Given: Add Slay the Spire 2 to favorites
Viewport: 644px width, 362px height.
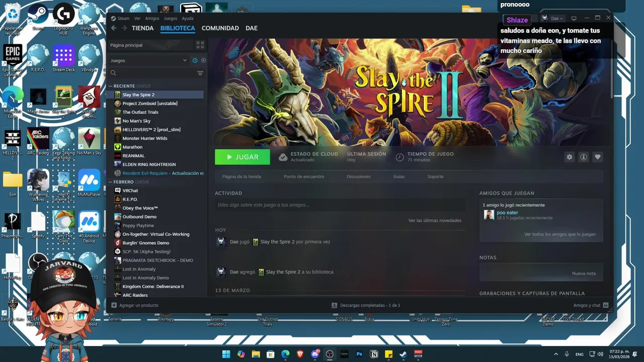Looking at the screenshot, I should (598, 157).
